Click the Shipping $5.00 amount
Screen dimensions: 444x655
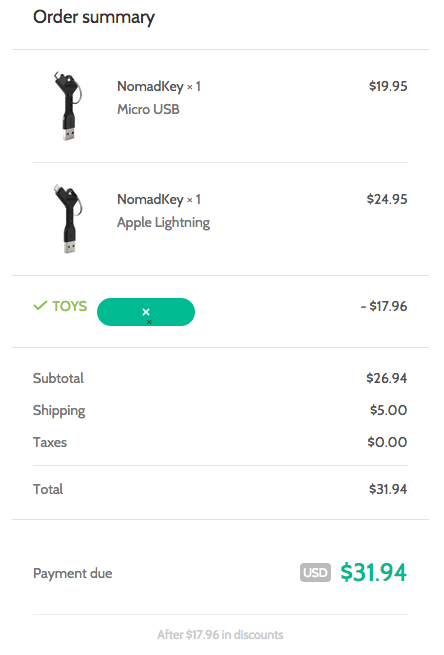[388, 410]
